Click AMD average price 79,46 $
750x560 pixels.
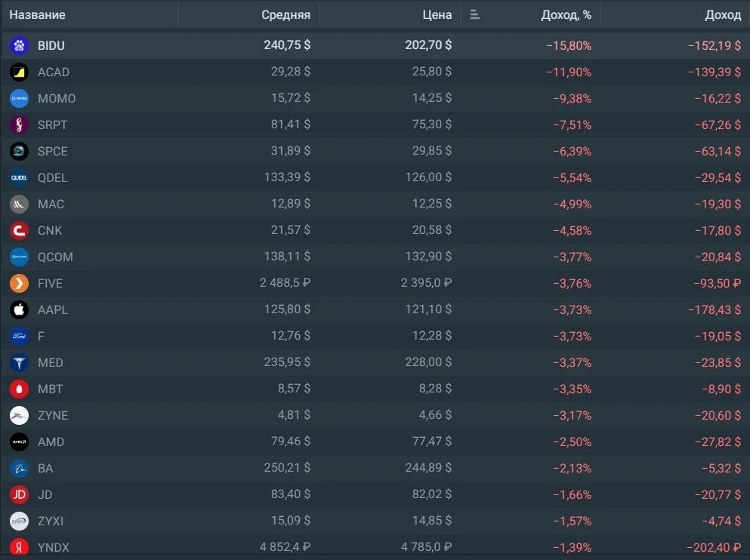tap(291, 441)
